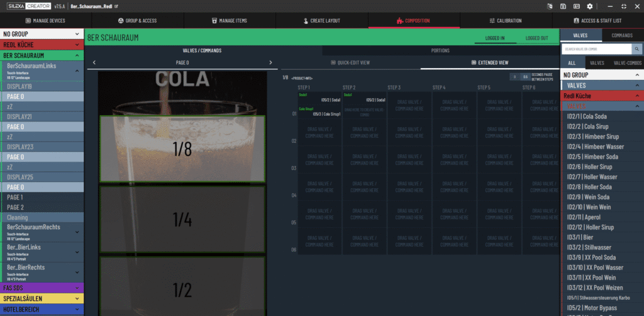
Task: Switch to Extended View
Action: 490,63
